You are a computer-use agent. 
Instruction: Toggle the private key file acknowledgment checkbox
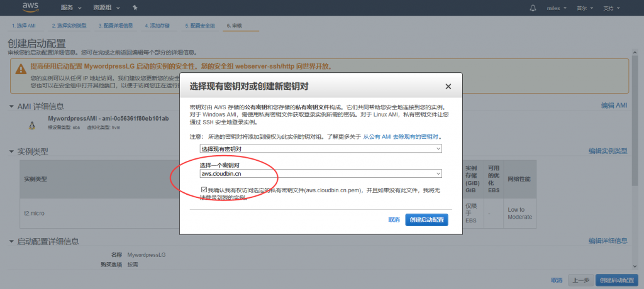pos(204,190)
